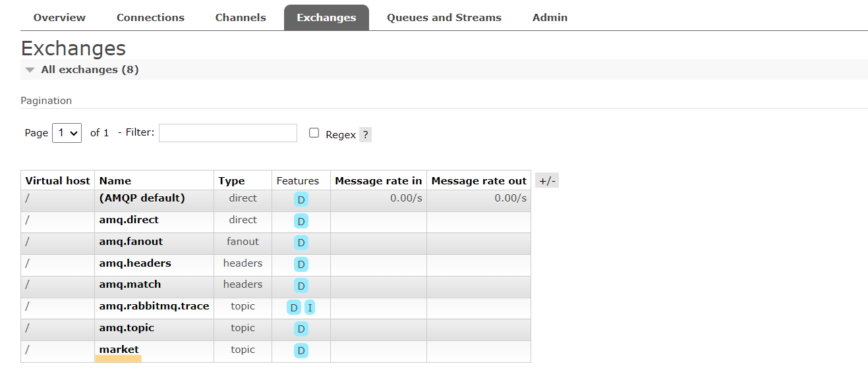Sort by Name column header
The height and width of the screenshot is (372, 868).
(x=115, y=181)
